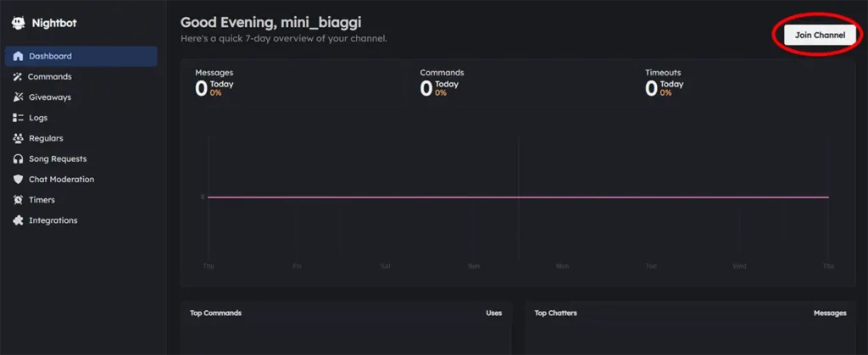The height and width of the screenshot is (355, 868).
Task: Click the Integrations puzzle piece icon
Action: pos(19,220)
